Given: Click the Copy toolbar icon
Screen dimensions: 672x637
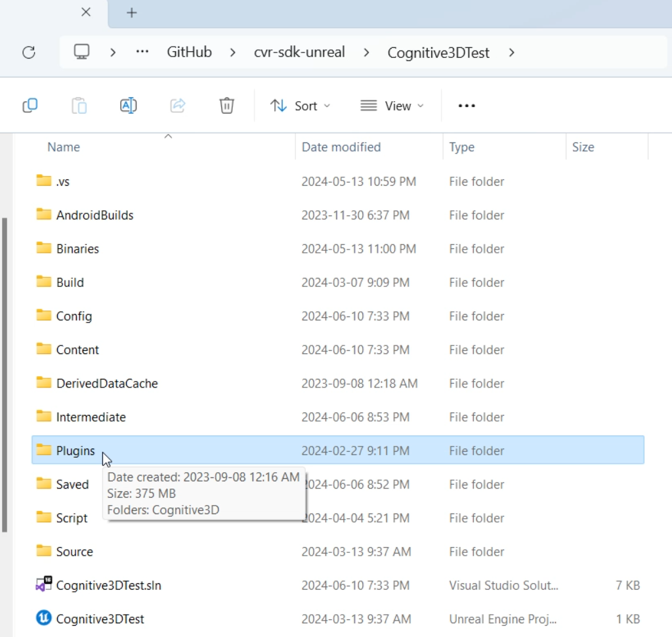Looking at the screenshot, I should pyautogui.click(x=30, y=106).
